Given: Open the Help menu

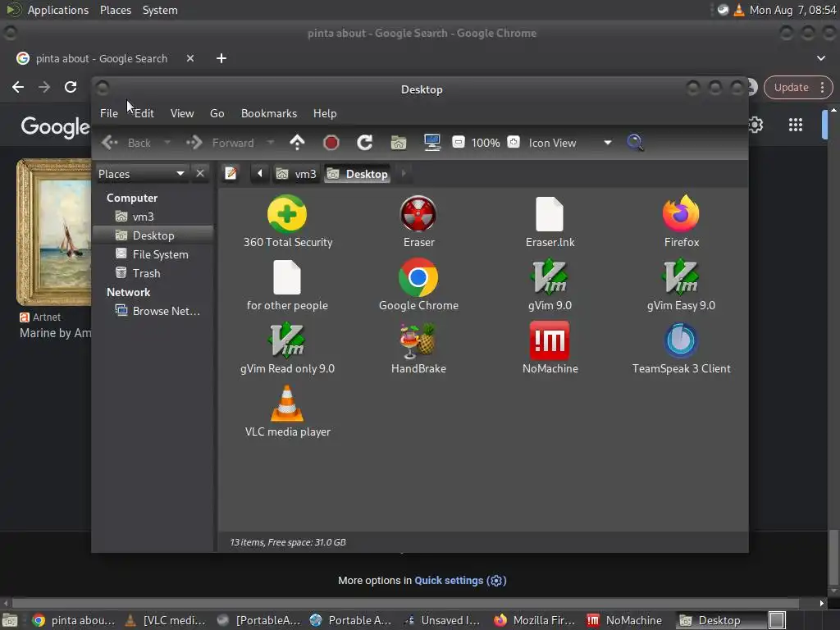Looking at the screenshot, I should (x=325, y=113).
